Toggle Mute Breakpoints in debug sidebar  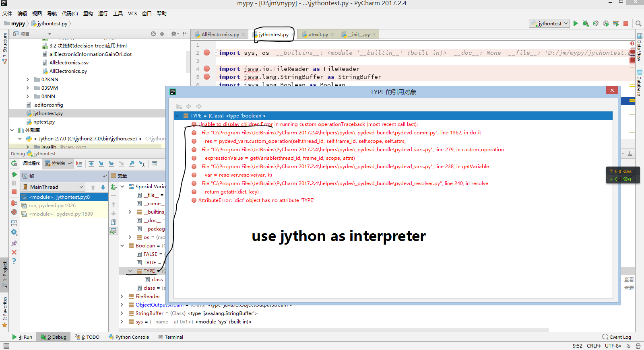14,212
